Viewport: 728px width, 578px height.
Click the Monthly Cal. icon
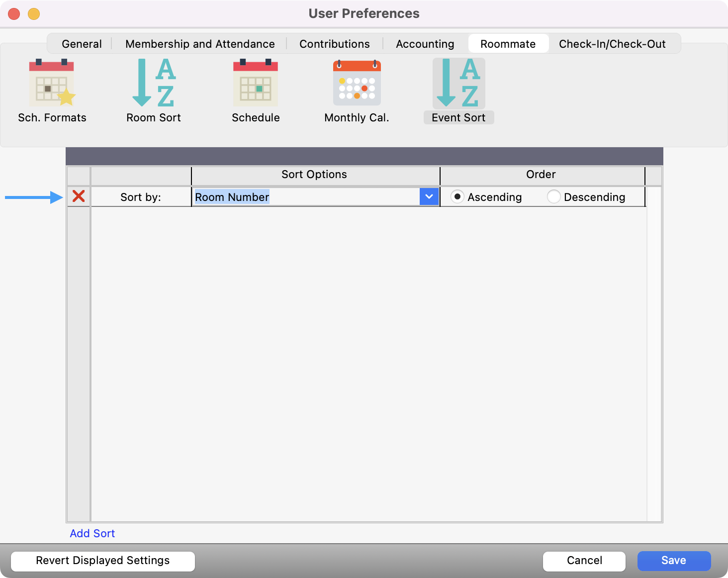pos(357,83)
